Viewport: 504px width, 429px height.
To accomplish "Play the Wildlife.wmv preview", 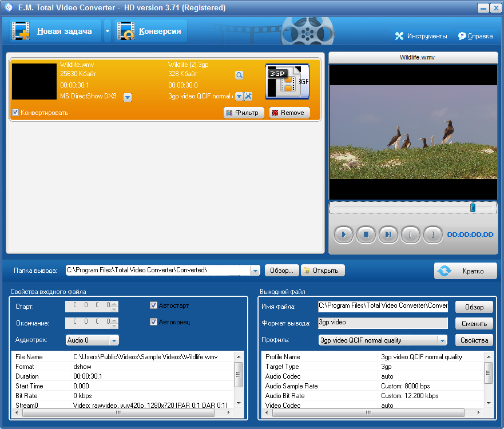I will [x=344, y=235].
